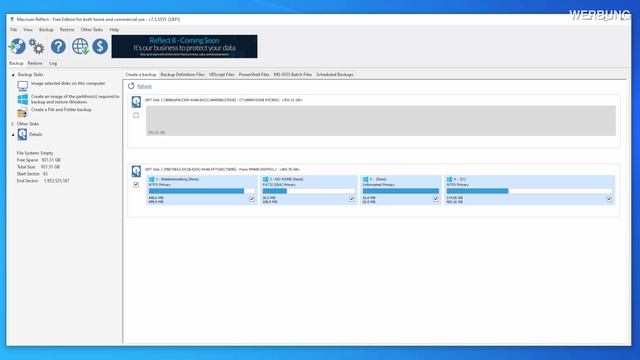Open the View menu
Viewport: 640px width, 360px height.
pos(28,30)
